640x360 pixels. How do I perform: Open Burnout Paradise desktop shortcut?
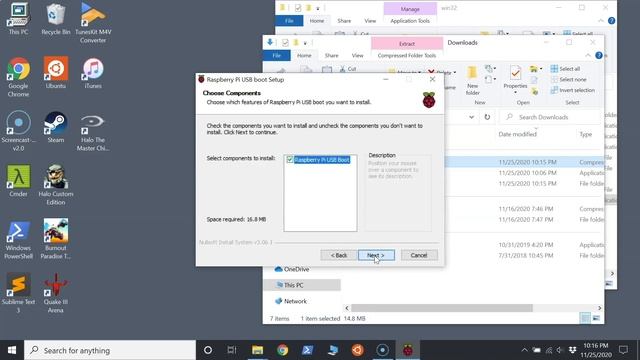(56, 239)
